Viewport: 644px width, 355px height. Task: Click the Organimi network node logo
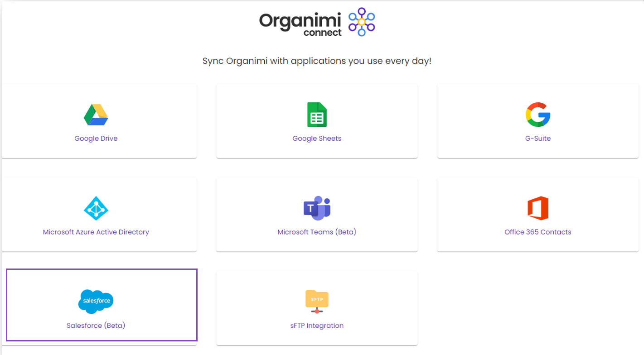coord(361,22)
